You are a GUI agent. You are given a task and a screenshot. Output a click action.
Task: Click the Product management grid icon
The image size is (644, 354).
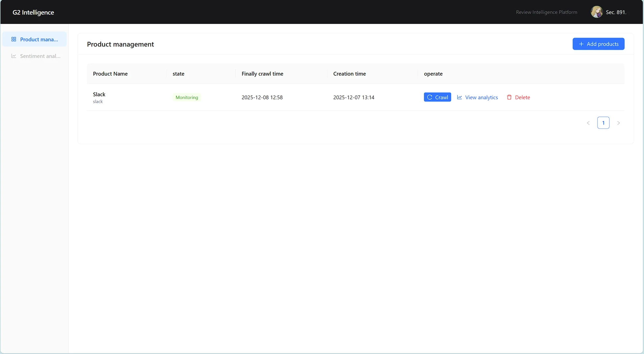tap(14, 39)
